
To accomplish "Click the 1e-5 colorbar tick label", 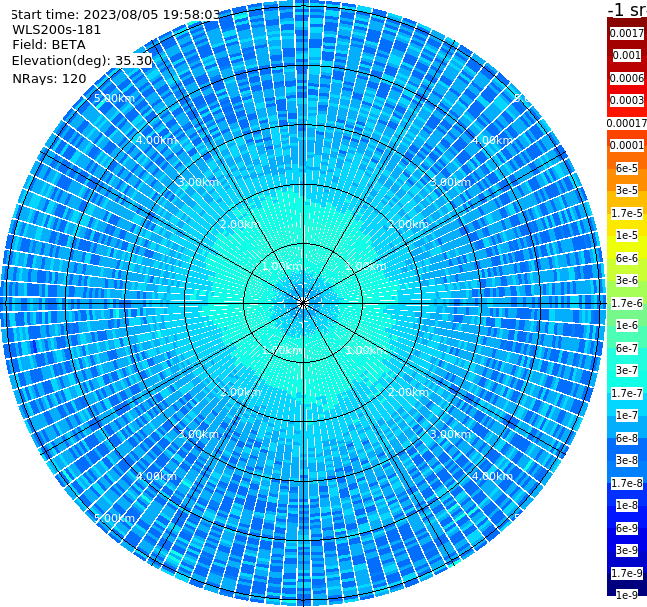I will (627, 235).
